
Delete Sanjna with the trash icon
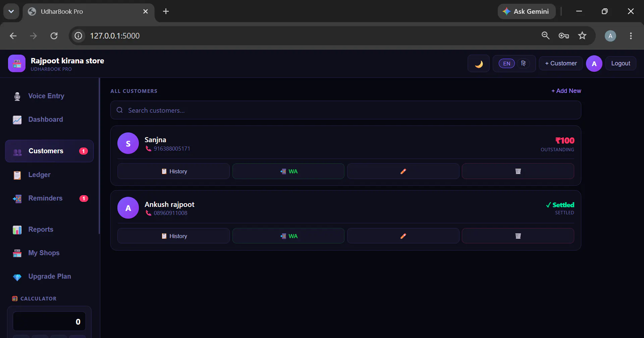coord(518,171)
